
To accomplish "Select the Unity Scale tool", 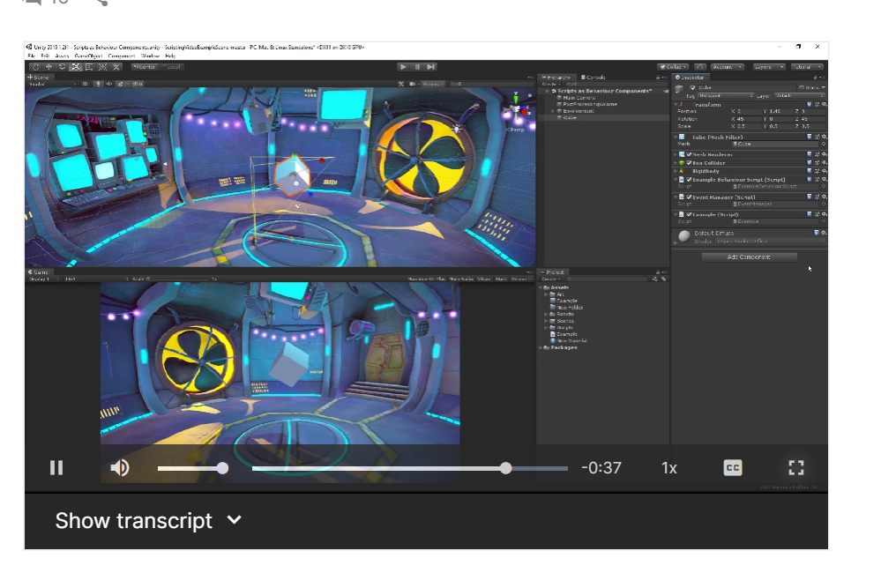I will [76, 67].
